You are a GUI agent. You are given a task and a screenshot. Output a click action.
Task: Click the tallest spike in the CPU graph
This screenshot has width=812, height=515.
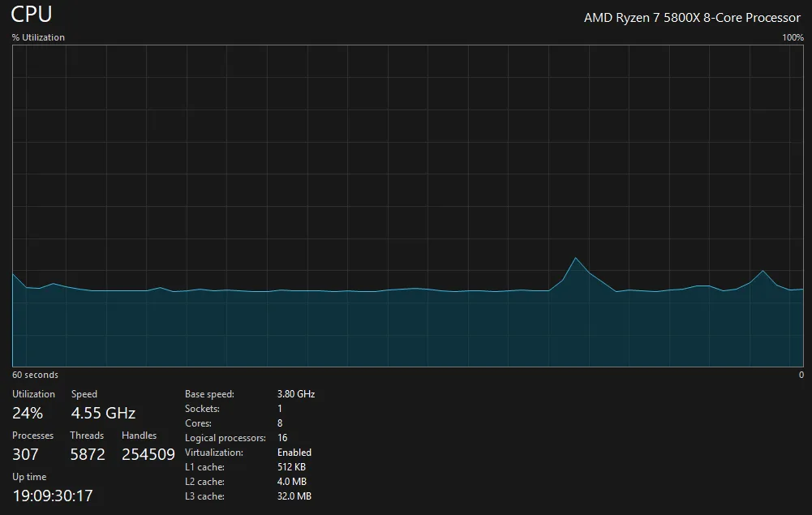[575, 259]
